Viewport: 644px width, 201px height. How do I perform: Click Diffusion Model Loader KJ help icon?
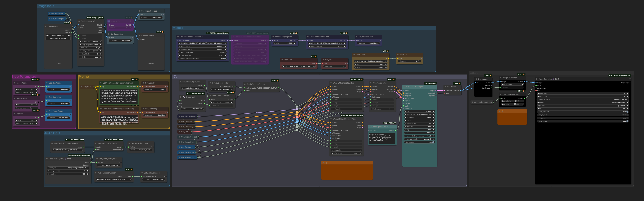pos(226,37)
